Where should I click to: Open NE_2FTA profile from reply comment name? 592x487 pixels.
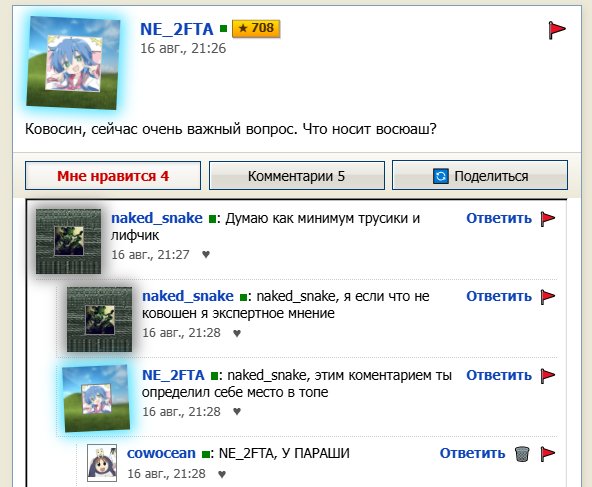[173, 376]
